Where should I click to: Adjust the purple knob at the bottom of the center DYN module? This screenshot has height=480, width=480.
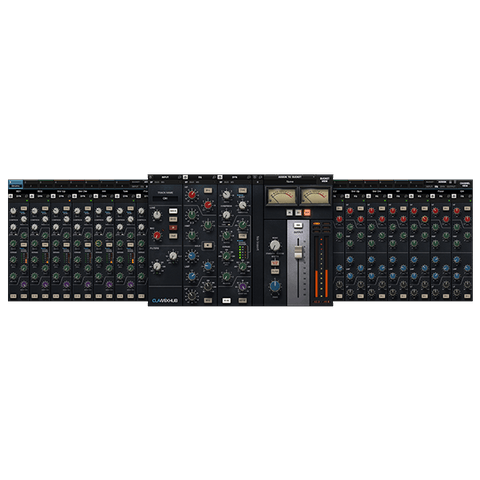243,286
